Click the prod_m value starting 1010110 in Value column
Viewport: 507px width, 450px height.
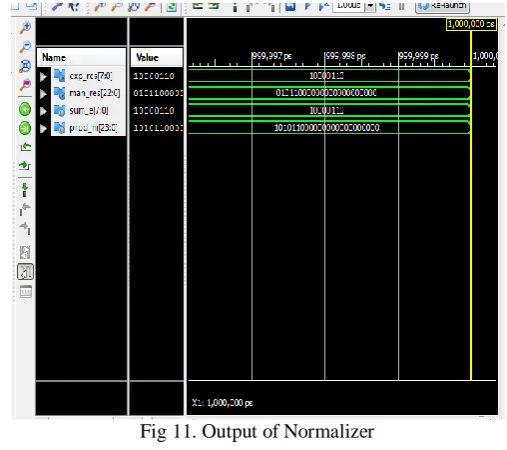click(x=158, y=128)
